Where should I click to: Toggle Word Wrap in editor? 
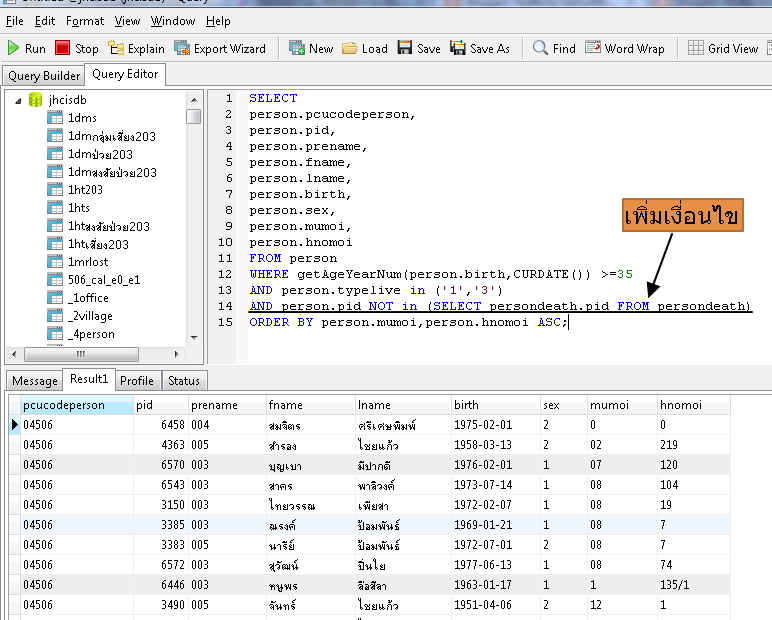[x=625, y=48]
